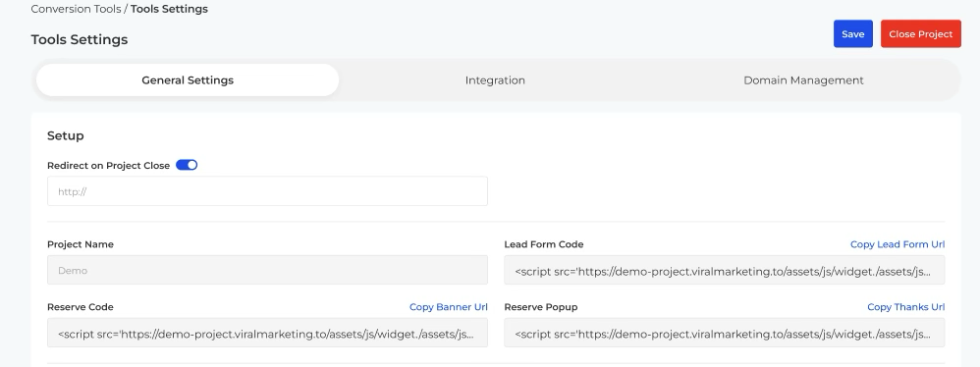Click the Tools Settings breadcrumb text
The width and height of the screenshot is (980, 367).
click(169, 9)
